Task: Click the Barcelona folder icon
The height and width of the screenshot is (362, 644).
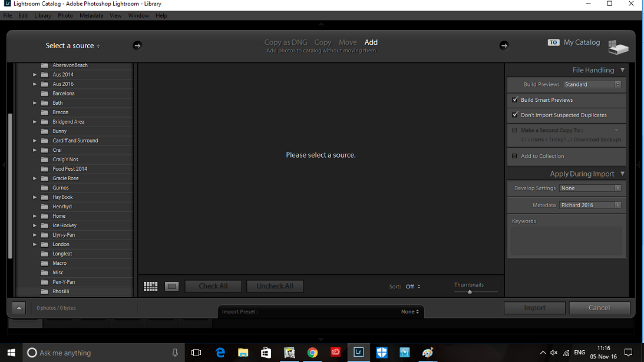Action: pyautogui.click(x=44, y=94)
